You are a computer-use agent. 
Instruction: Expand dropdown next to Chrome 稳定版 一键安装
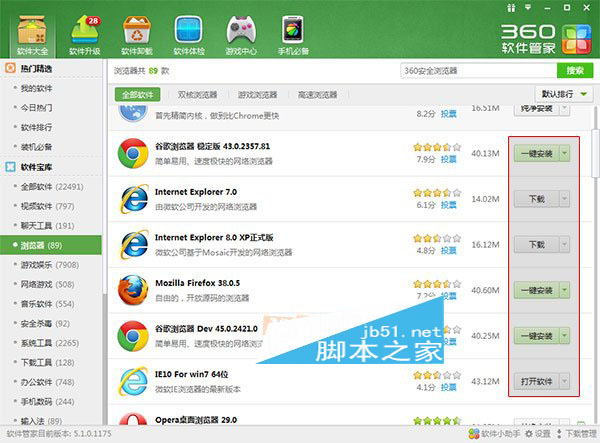pos(564,153)
